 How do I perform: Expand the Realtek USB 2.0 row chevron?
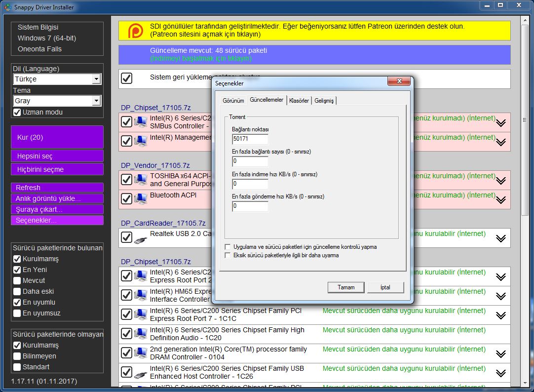pyautogui.click(x=500, y=238)
